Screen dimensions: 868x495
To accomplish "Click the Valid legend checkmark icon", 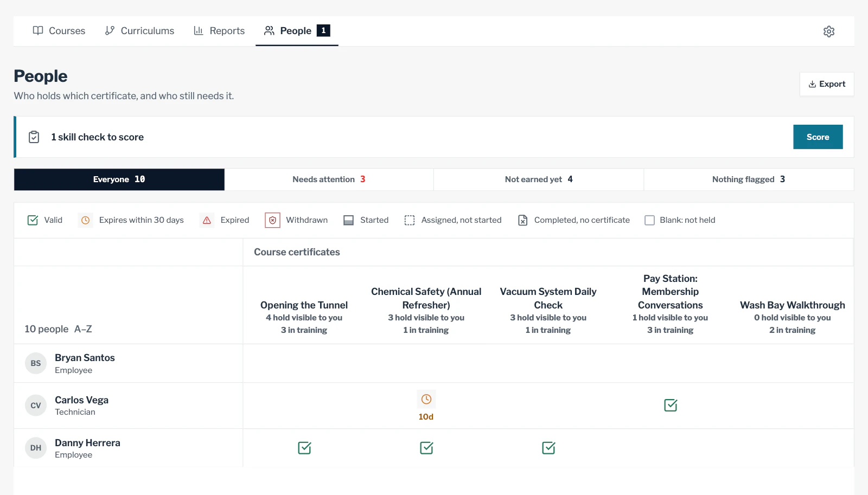I will 33,220.
